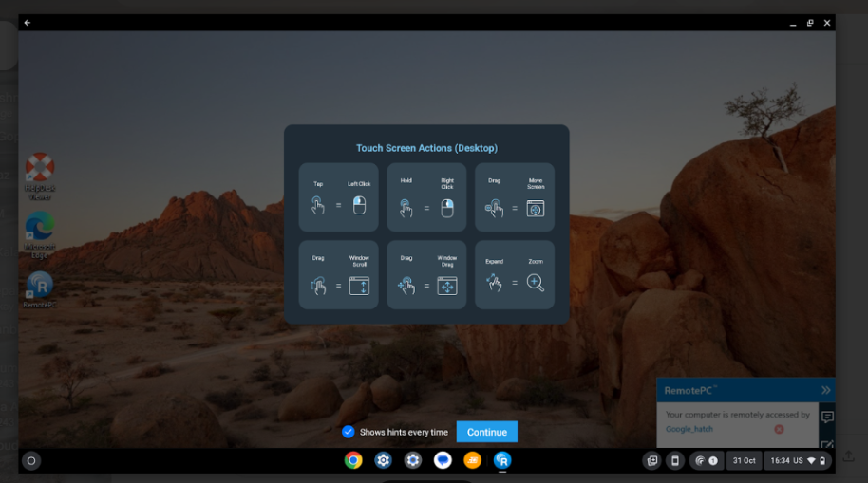Screen dimensions: 868x483
Task: Open Microsoft Edge desktop shortcut
Action: coord(40,232)
